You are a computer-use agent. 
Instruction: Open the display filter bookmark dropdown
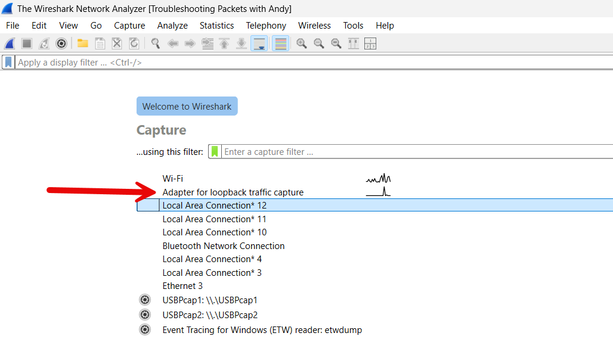pos(8,62)
